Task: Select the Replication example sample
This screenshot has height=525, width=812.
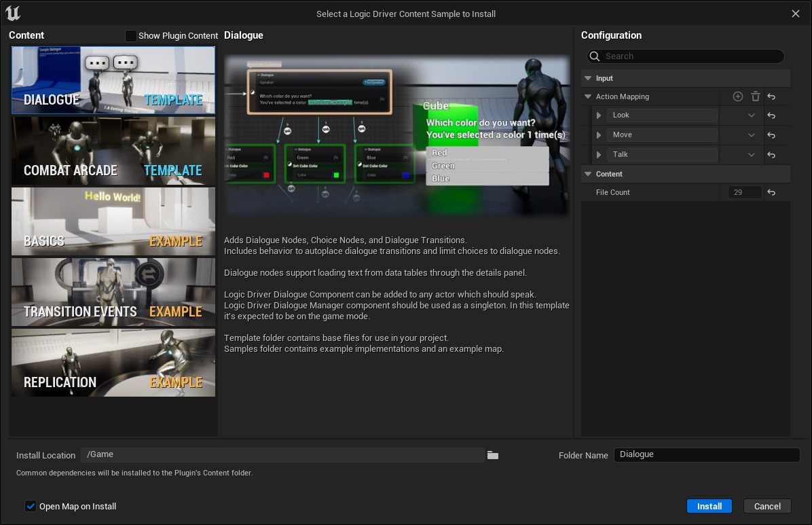Action: tap(113, 363)
